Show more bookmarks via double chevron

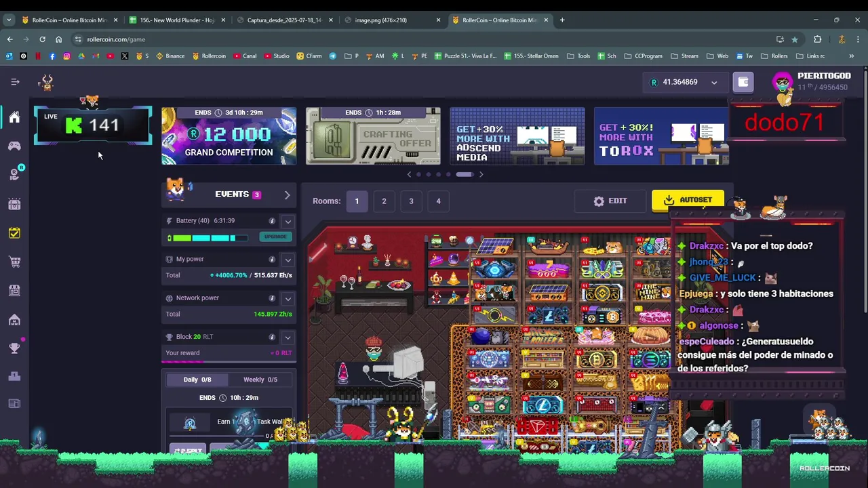coord(851,56)
